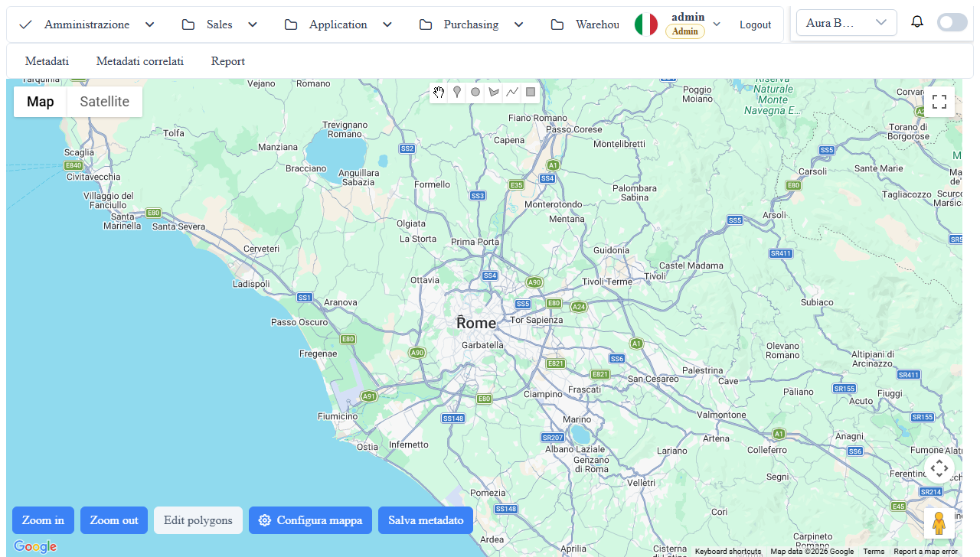
Task: Open the Keyboard shortcuts link
Action: (728, 552)
